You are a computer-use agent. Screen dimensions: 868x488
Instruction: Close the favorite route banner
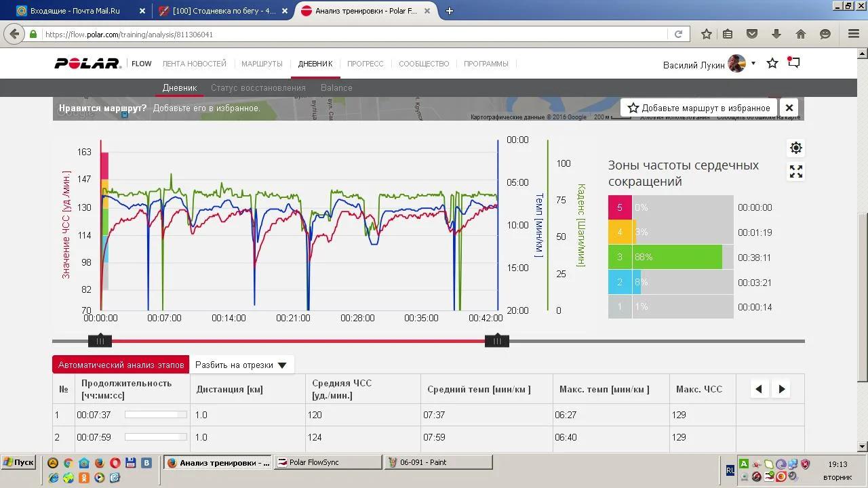(789, 108)
